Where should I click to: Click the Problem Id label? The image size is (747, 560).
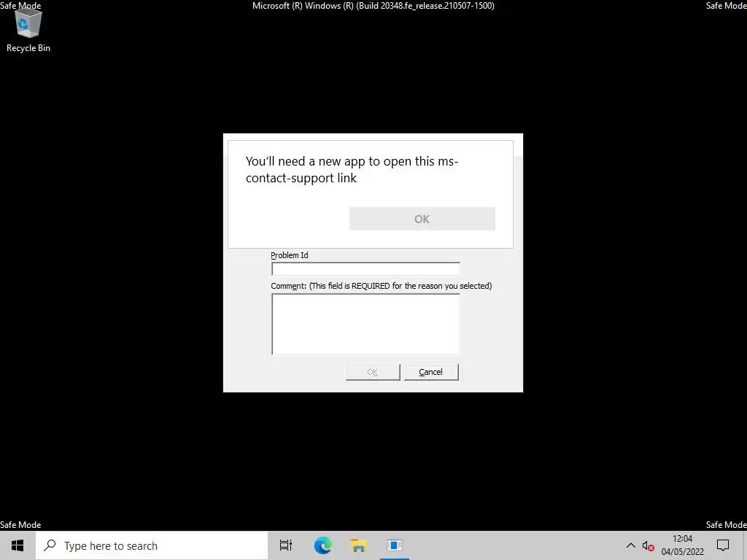289,255
